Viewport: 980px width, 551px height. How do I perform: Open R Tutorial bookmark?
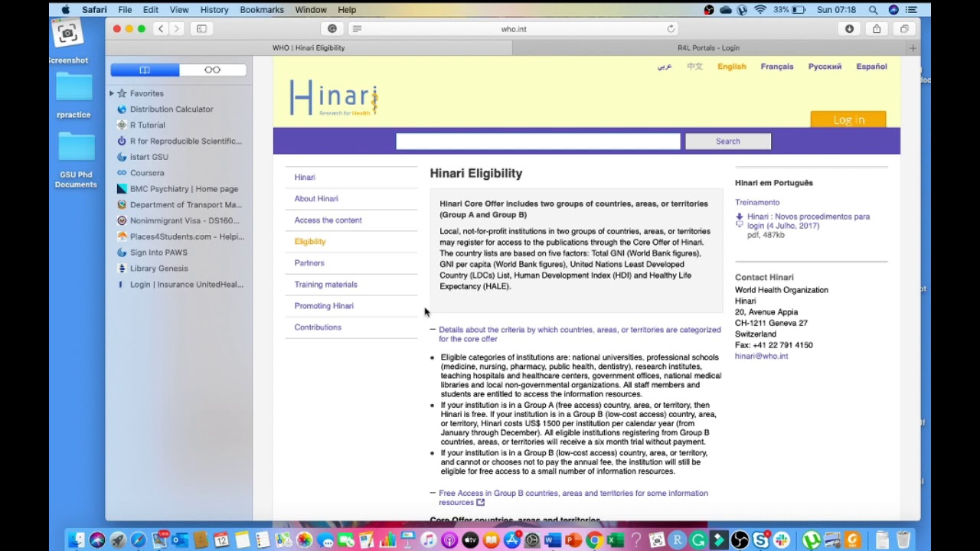point(147,126)
